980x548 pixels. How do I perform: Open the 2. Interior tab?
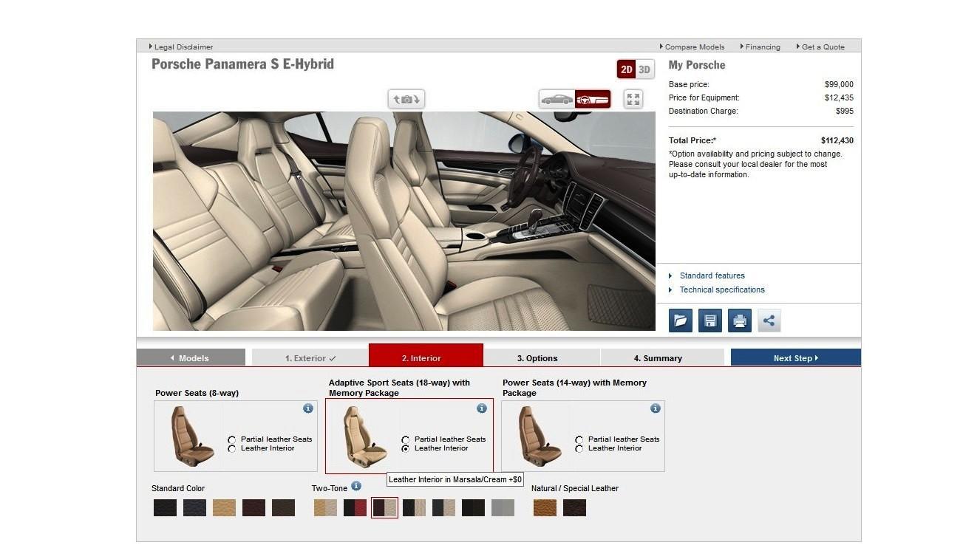426,355
